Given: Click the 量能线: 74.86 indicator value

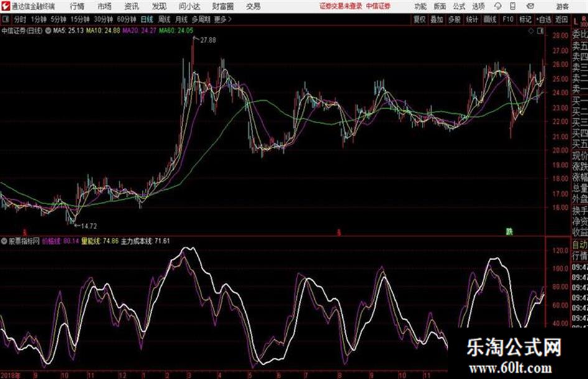Looking at the screenshot, I should (100, 241).
